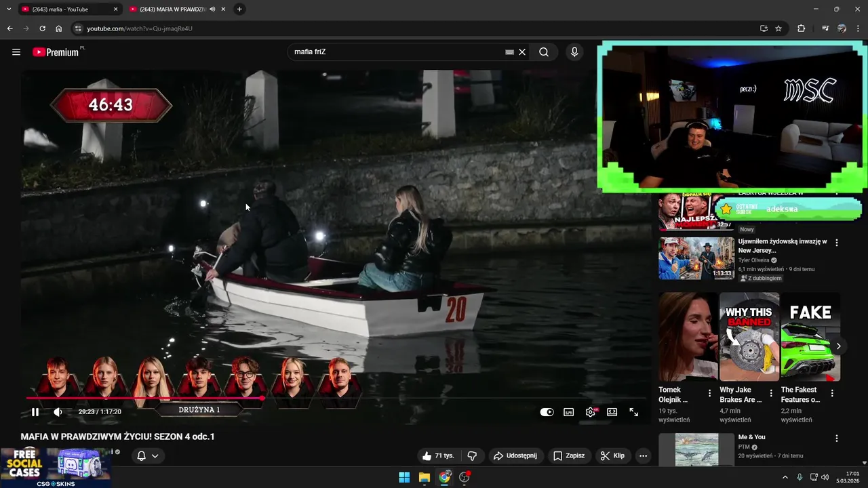
Task: Open player settings gear with 4K badge
Action: (x=591, y=412)
